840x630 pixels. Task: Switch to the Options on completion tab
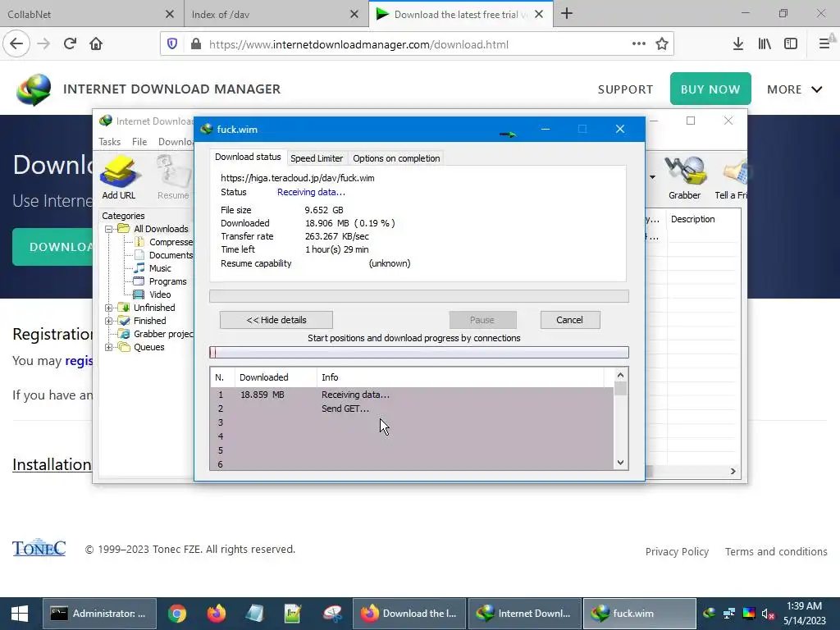(x=396, y=158)
